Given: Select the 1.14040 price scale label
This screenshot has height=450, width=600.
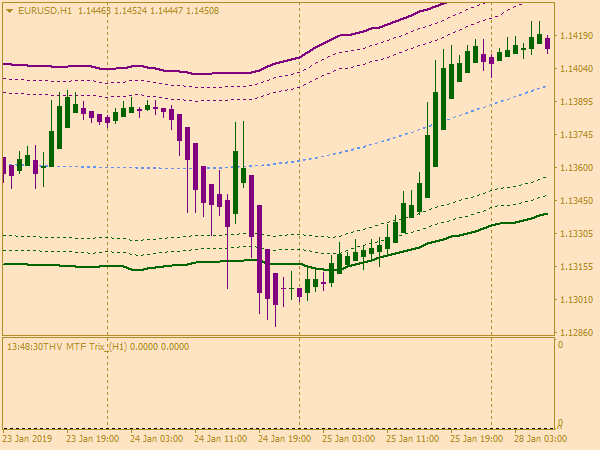Looking at the screenshot, I should (x=576, y=68).
